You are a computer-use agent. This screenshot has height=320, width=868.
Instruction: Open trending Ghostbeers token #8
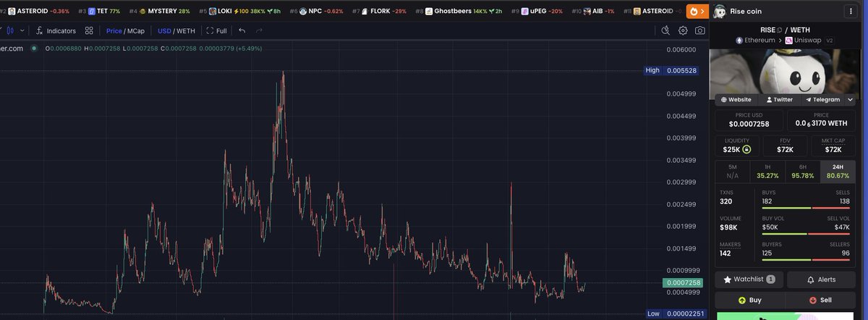tap(459, 12)
